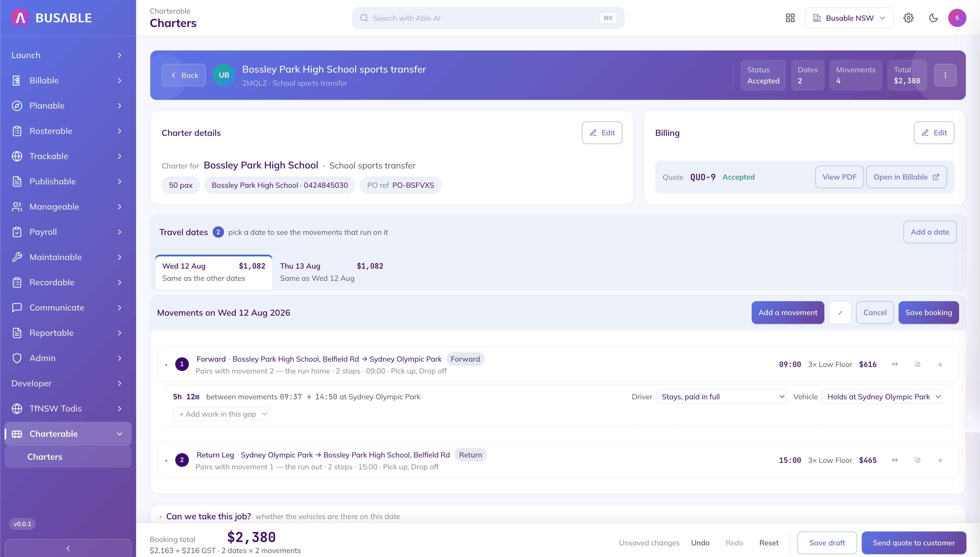Open user avatar menu
The width and height of the screenshot is (980, 557).
point(957,18)
